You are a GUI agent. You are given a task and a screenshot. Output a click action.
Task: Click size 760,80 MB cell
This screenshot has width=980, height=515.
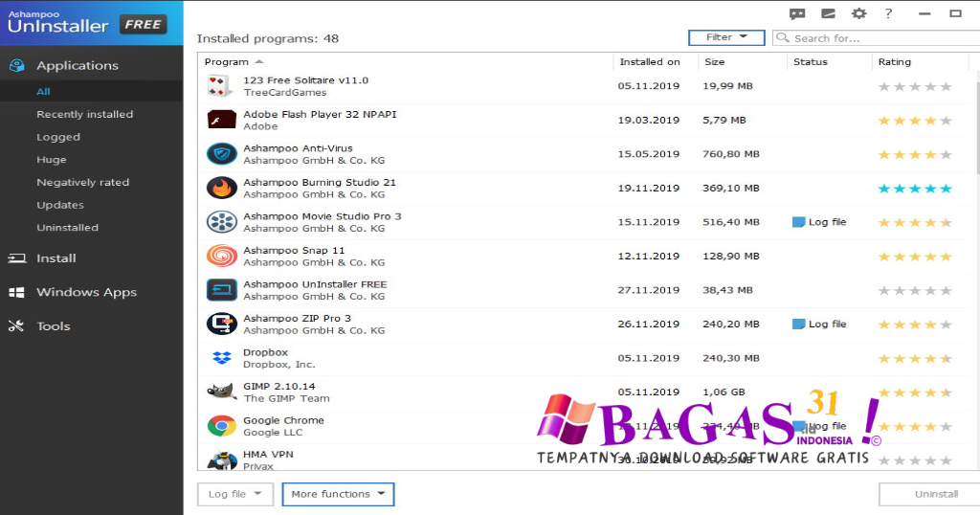[x=730, y=154]
